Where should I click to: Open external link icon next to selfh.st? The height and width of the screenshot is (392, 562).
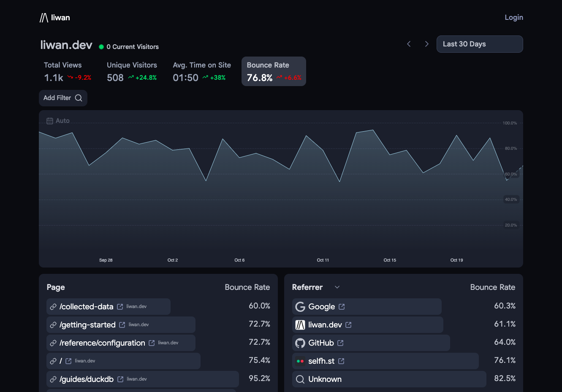[x=341, y=361]
